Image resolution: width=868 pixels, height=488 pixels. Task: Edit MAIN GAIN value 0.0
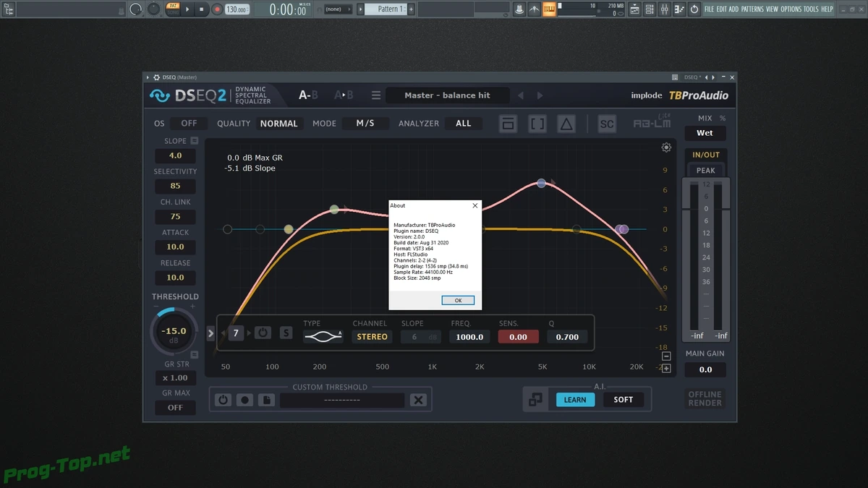705,369
